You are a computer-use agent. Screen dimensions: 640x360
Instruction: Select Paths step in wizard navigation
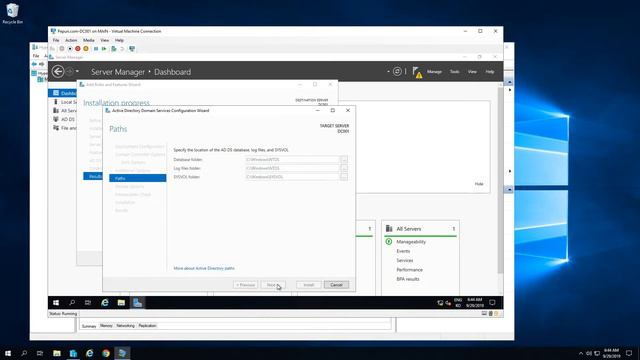[x=138, y=178]
